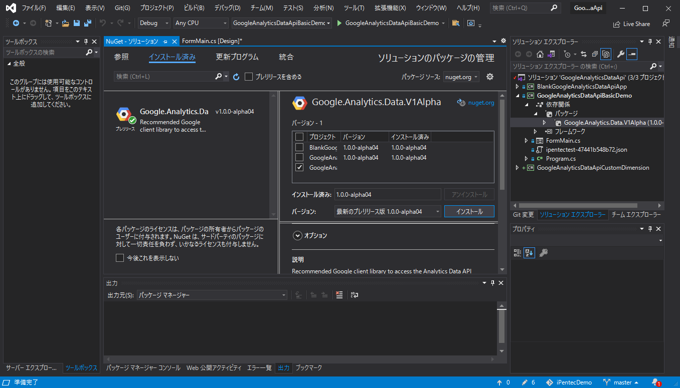Open NuGet package source settings gear
This screenshot has width=680, height=388.
[x=490, y=77]
